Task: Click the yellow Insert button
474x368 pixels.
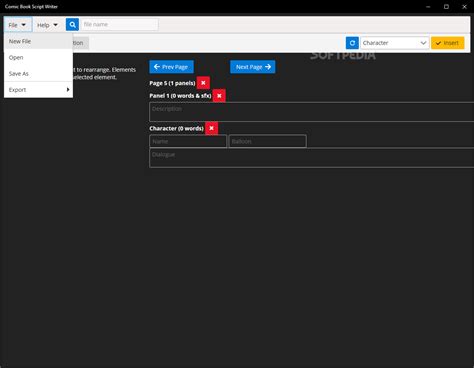Action: tap(447, 43)
